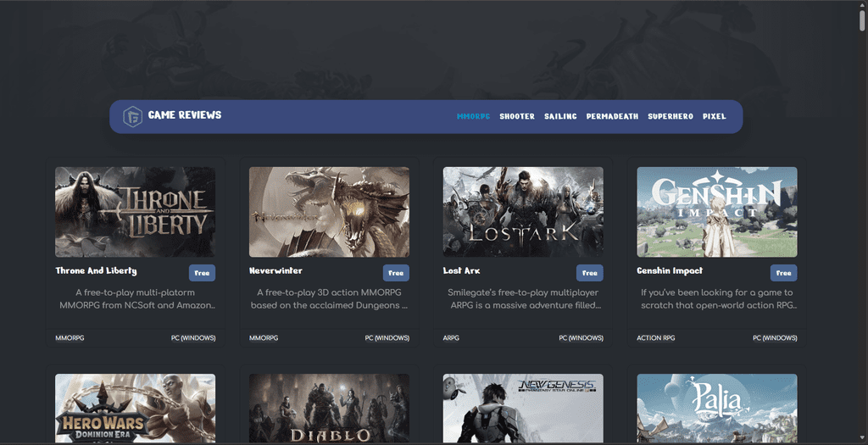
Task: Click PC (WINDOWS) label on Genshin Impact card
Action: click(775, 337)
